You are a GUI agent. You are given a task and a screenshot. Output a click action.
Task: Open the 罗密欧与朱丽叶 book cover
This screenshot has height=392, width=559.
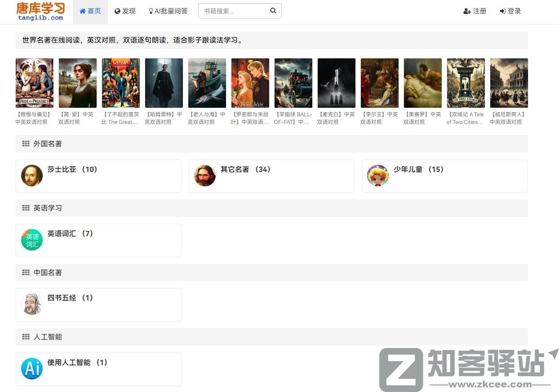pyautogui.click(x=250, y=83)
